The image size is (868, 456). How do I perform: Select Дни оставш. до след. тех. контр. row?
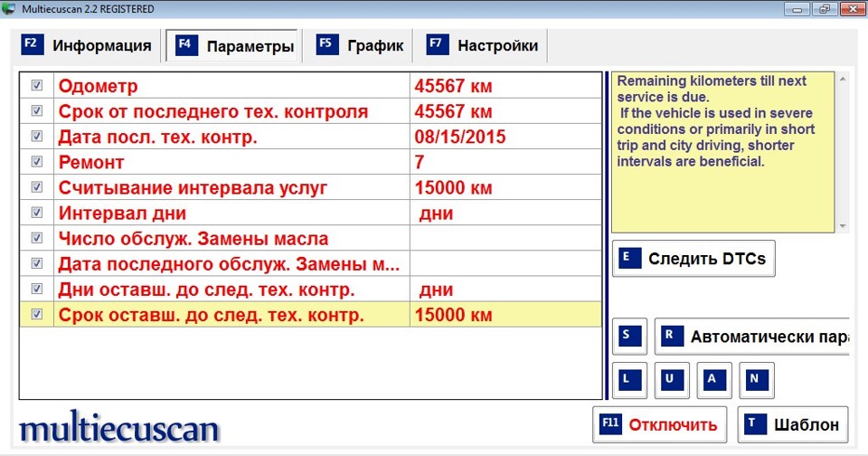pos(310,290)
